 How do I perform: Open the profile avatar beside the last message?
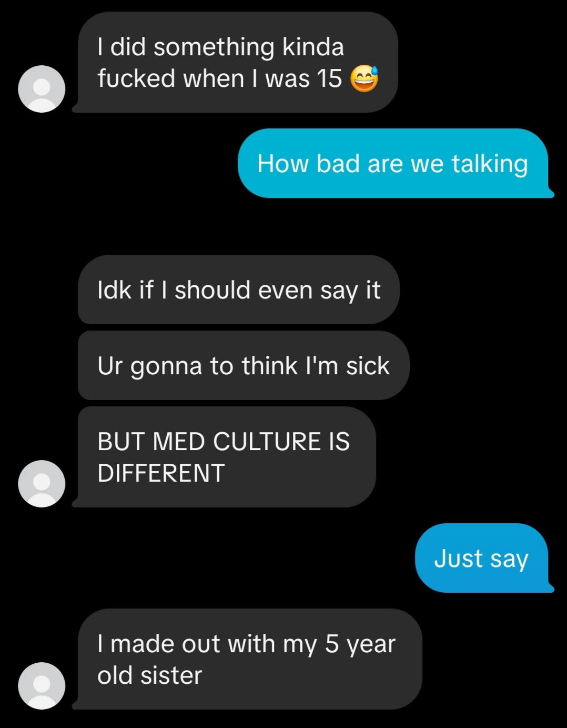pyautogui.click(x=42, y=686)
